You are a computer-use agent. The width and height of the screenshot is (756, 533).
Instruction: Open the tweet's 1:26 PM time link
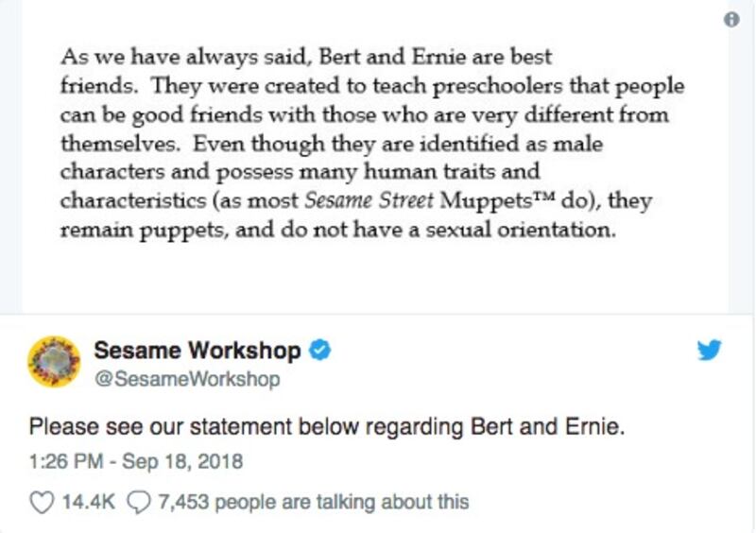point(66,461)
